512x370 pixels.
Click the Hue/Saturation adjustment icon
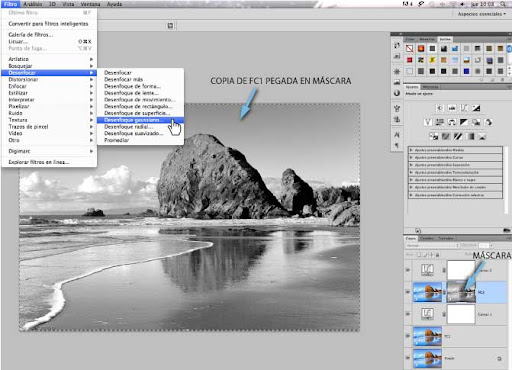click(440, 122)
